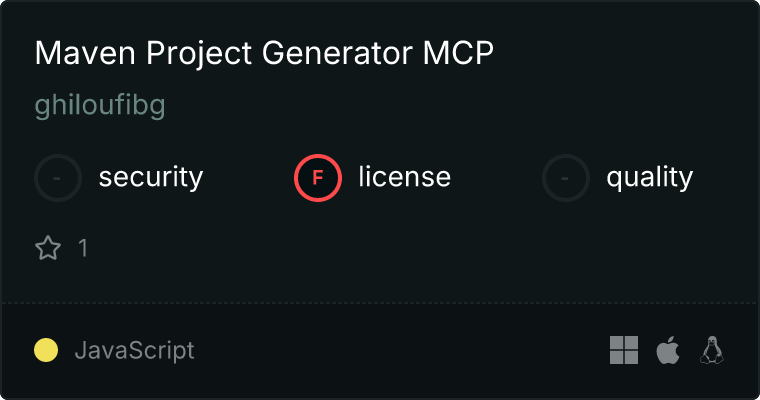The image size is (760, 400).
Task: Click the security grade badge circle
Action: pos(58,178)
